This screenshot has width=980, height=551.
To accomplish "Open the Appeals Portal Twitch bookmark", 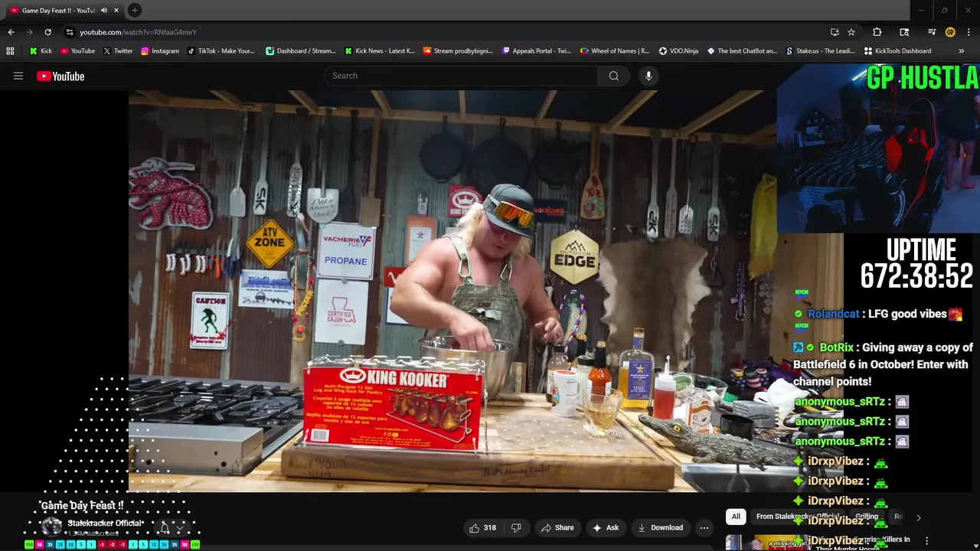I will point(537,51).
